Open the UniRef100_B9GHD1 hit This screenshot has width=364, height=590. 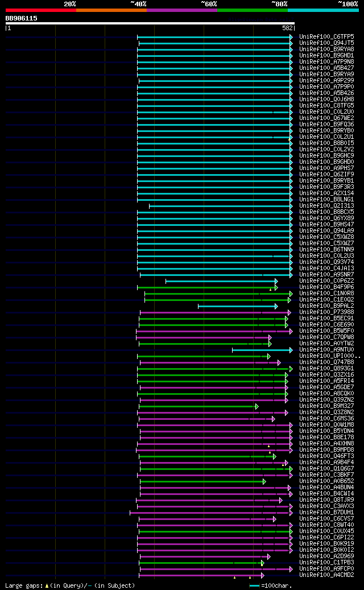326,56
